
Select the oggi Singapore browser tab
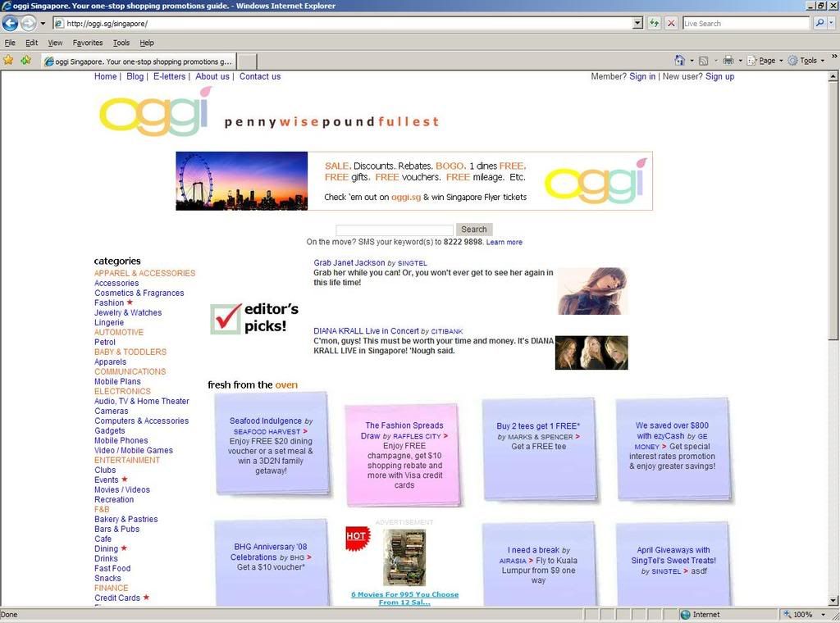138,61
